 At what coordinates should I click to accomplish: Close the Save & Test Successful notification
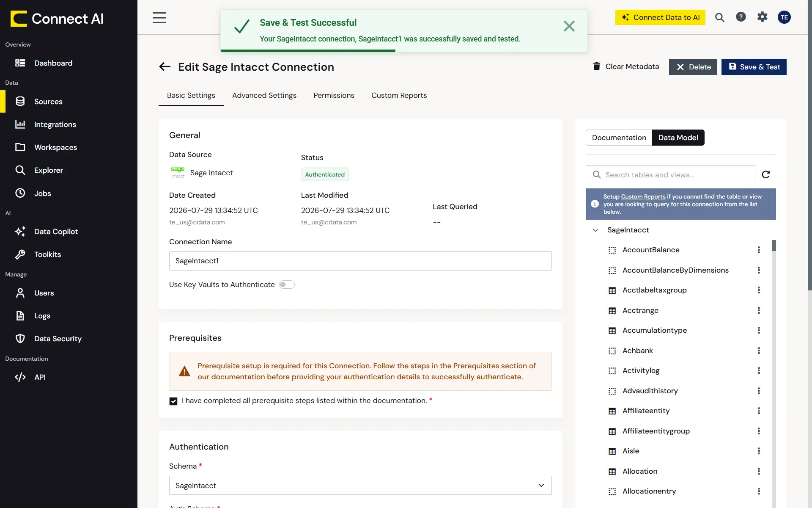point(569,26)
